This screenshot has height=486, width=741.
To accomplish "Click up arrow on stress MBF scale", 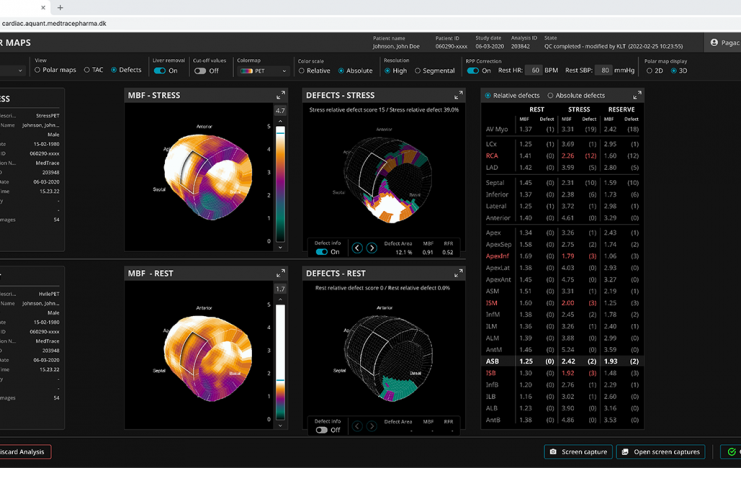I will pyautogui.click(x=280, y=121).
